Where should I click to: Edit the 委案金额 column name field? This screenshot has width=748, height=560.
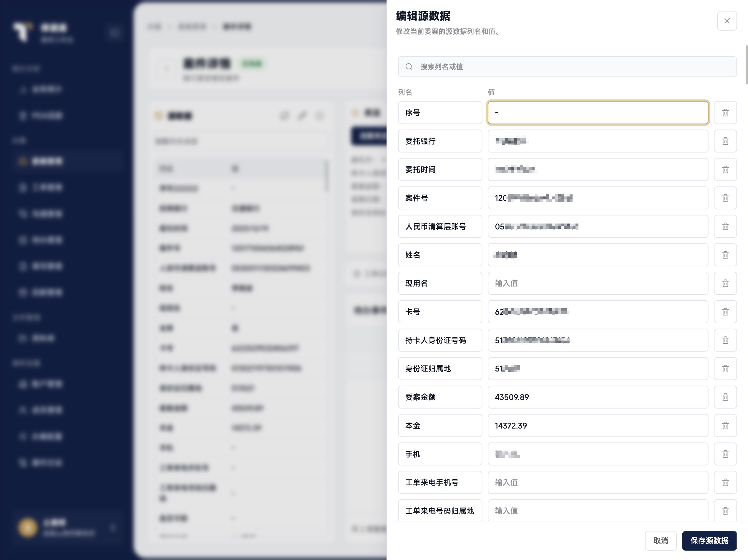(440, 397)
